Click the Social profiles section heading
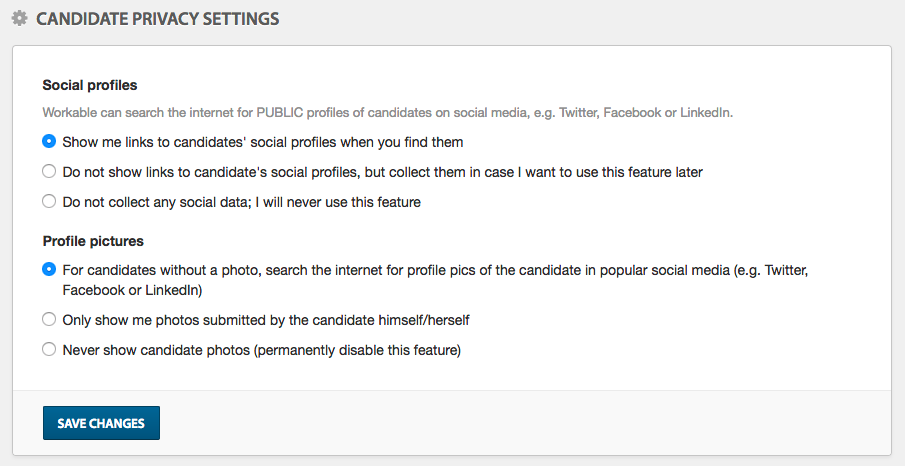The height and width of the screenshot is (466, 905). (90, 85)
